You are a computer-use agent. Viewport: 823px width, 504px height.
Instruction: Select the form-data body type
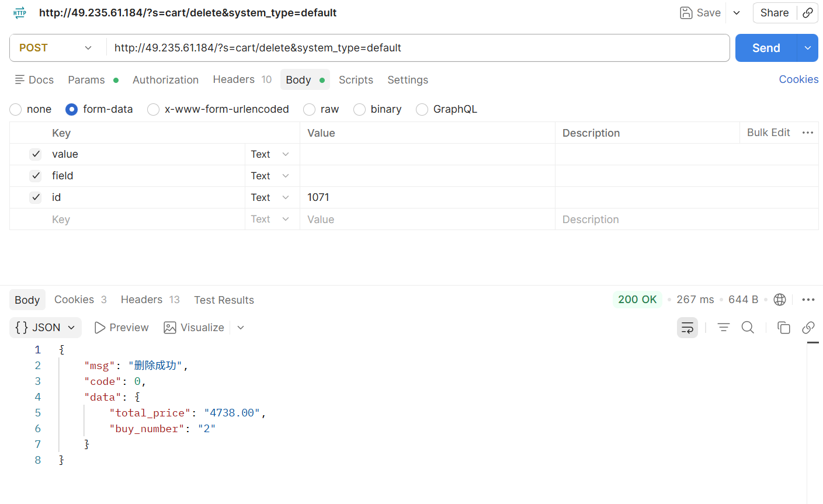(72, 109)
